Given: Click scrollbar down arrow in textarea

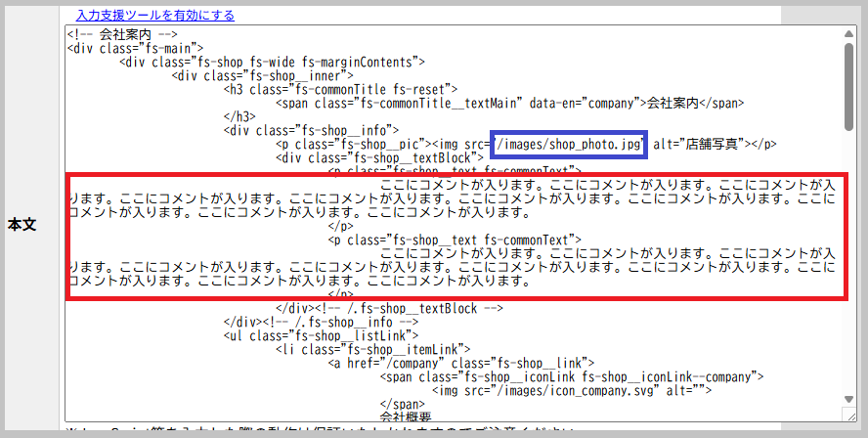Looking at the screenshot, I should click(x=847, y=400).
